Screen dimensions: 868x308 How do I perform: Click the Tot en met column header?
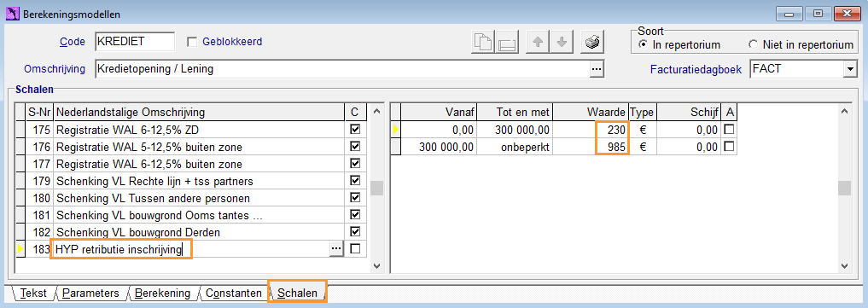pyautogui.click(x=515, y=113)
